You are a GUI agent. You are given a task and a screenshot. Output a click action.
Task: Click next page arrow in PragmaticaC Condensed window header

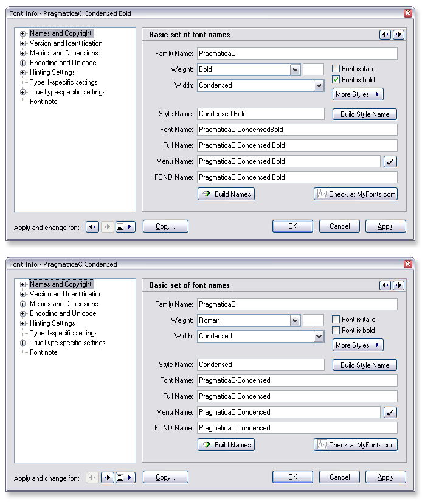coord(398,285)
